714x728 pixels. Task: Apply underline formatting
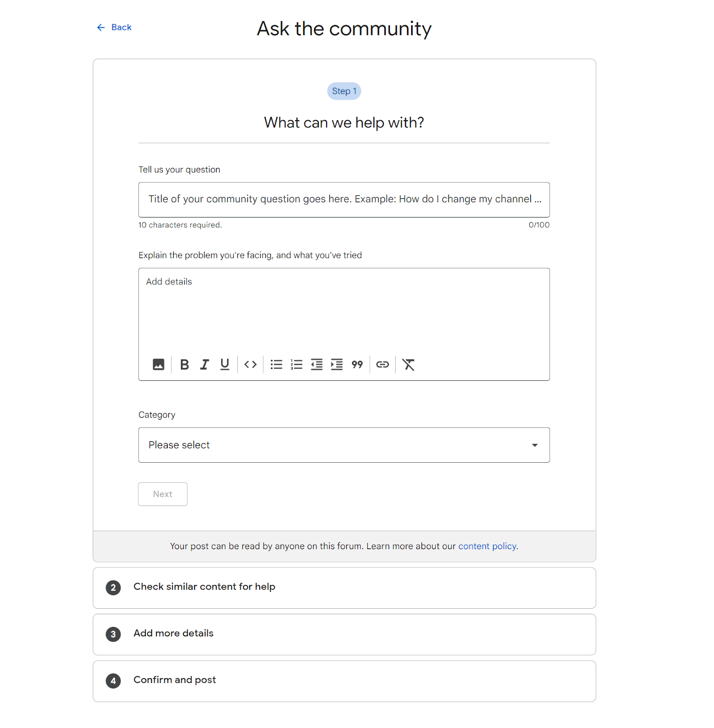[225, 364]
